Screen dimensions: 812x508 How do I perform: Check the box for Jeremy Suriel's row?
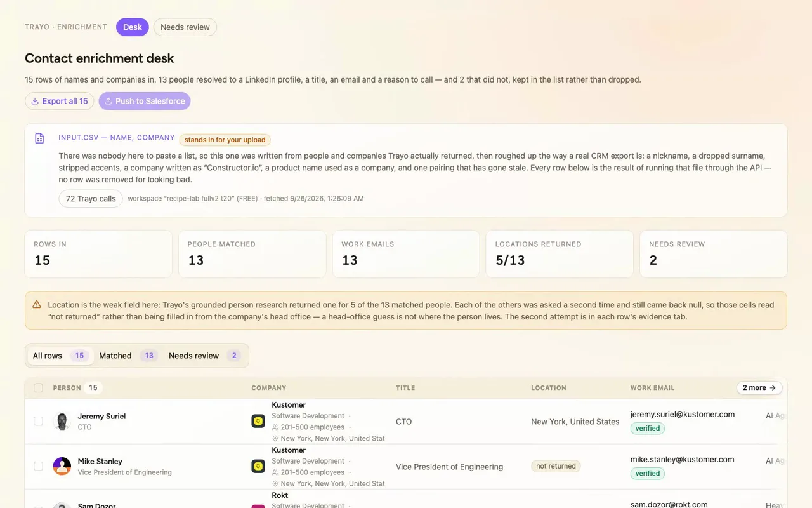(39, 421)
